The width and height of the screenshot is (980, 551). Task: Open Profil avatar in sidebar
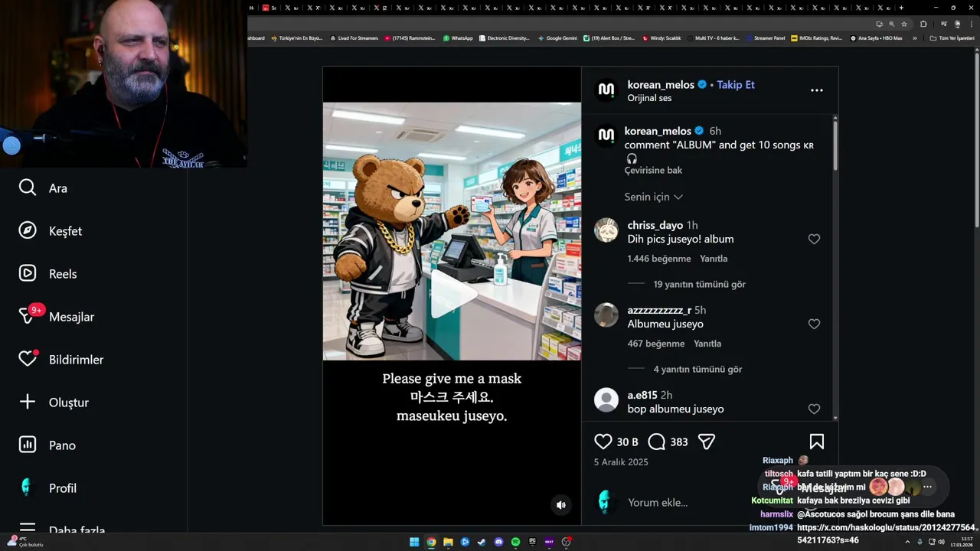tap(28, 487)
